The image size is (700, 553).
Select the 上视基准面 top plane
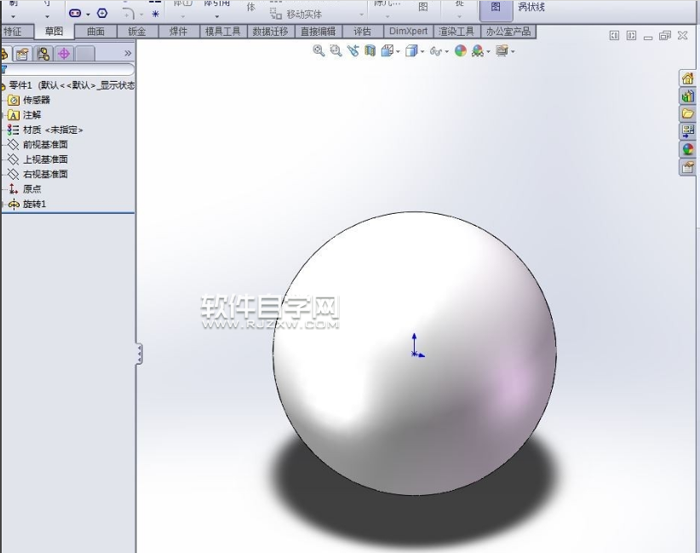46,159
